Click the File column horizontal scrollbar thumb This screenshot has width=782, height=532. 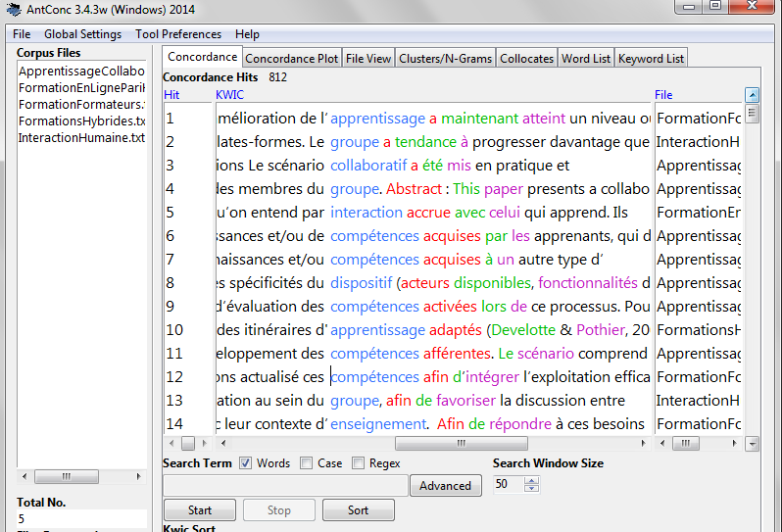[x=686, y=443]
